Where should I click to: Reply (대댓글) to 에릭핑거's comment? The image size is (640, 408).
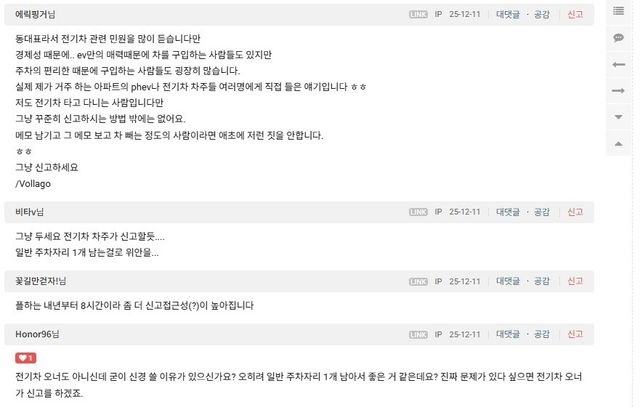click(x=509, y=15)
